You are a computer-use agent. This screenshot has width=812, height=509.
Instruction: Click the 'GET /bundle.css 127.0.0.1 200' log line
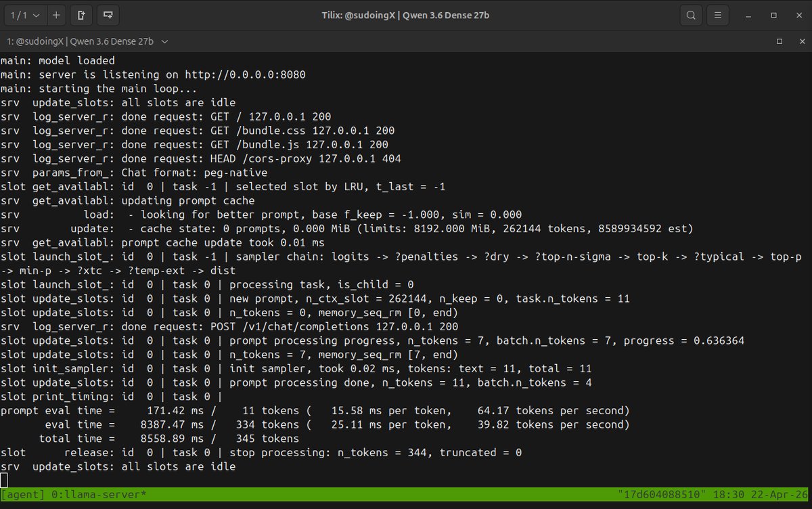point(198,131)
